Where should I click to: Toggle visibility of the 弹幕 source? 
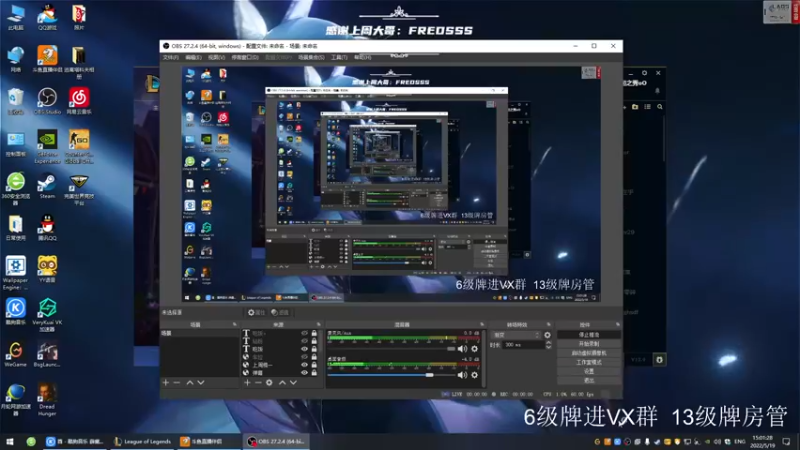[305, 373]
